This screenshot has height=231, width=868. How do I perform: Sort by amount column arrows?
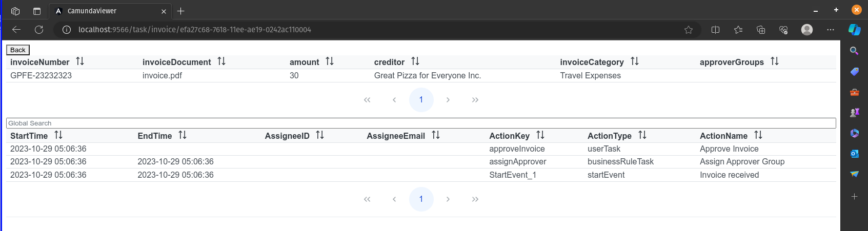pyautogui.click(x=330, y=61)
